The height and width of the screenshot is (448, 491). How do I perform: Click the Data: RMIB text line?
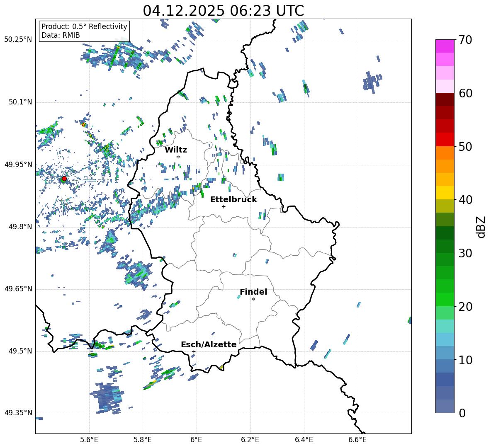tap(61, 35)
